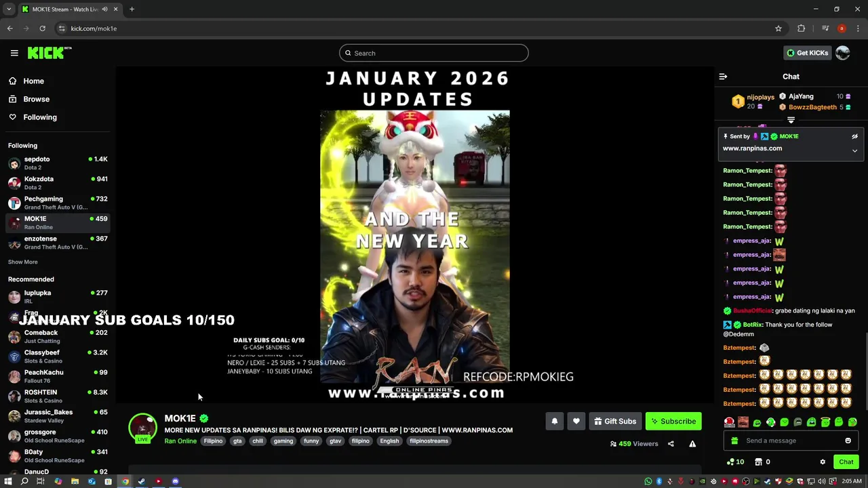
Task: Open the Pechgaming channel
Action: pyautogui.click(x=58, y=203)
